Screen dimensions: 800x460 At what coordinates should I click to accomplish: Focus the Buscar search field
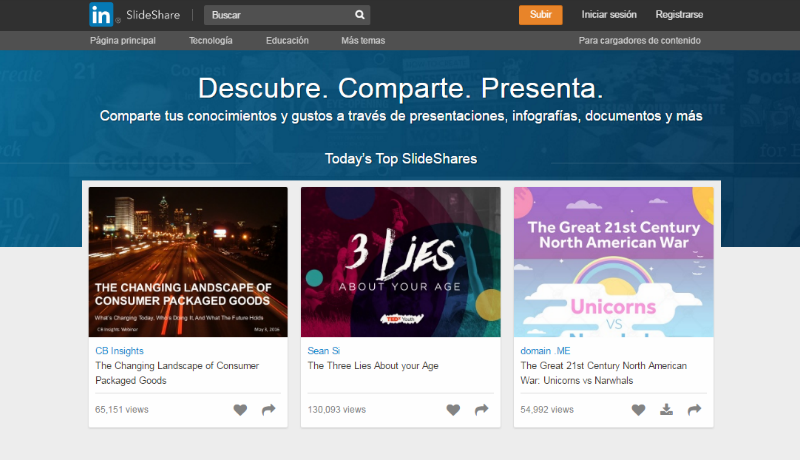coord(278,15)
